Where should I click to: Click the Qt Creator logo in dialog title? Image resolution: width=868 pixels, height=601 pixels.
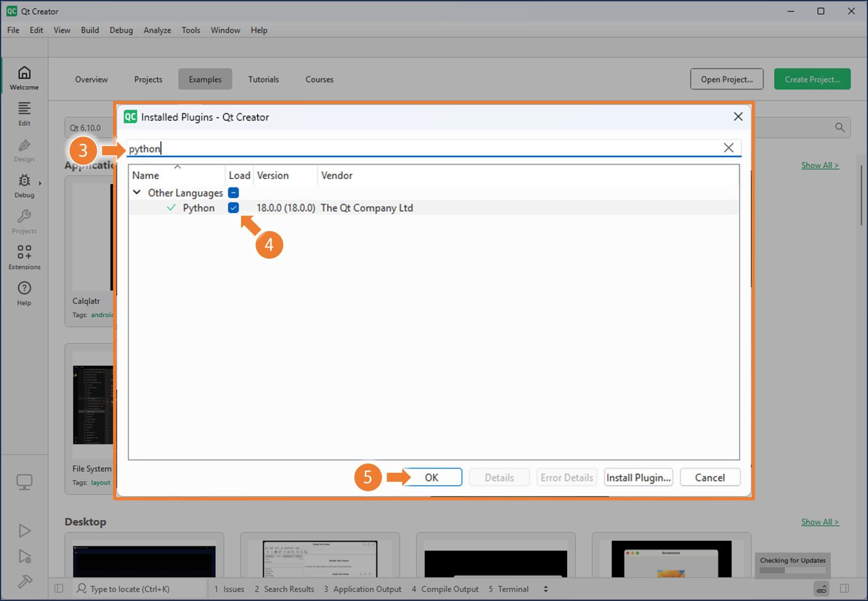point(131,117)
